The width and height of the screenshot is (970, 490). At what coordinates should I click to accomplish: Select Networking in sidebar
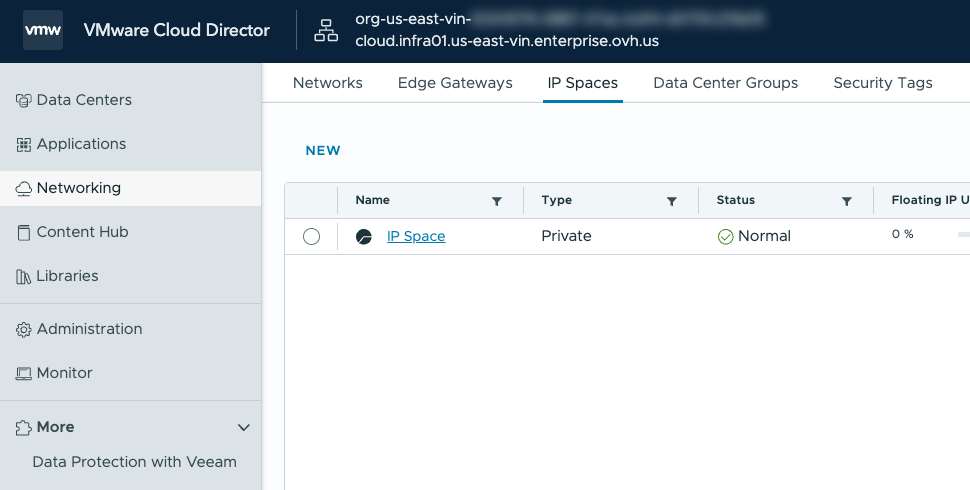131,188
